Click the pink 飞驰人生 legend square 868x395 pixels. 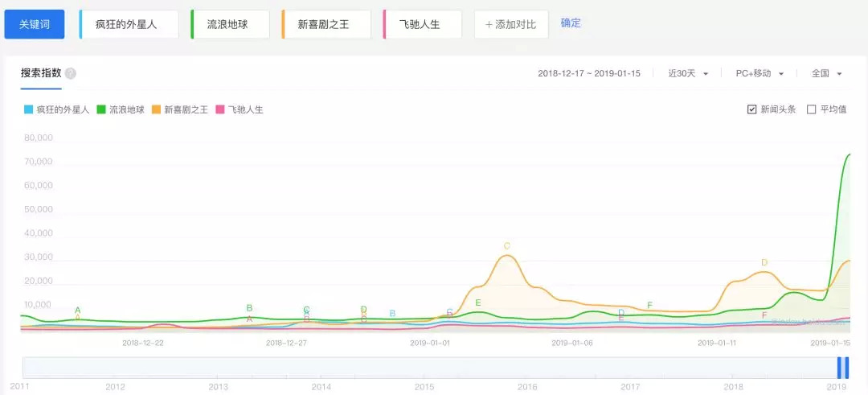pyautogui.click(x=220, y=109)
